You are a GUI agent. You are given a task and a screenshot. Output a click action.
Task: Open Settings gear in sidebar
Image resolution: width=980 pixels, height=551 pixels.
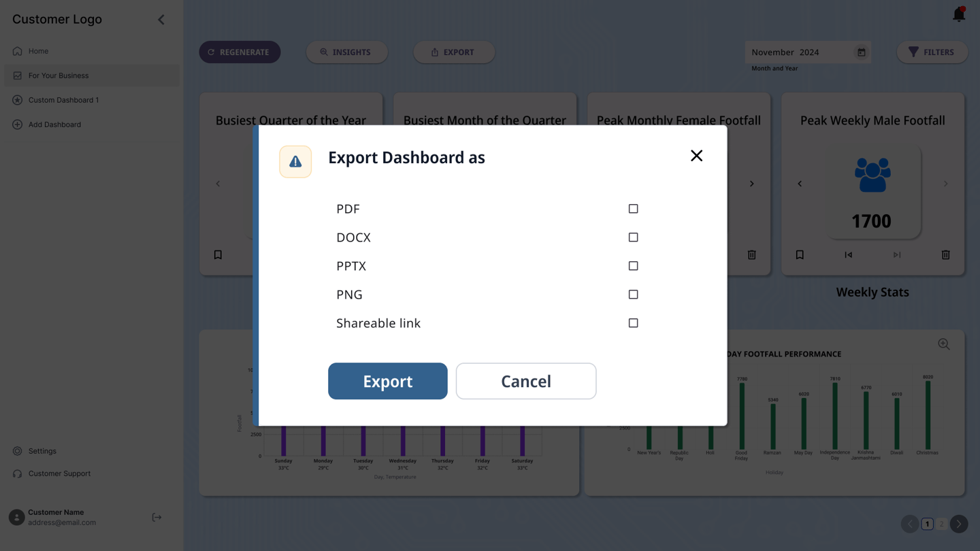[x=18, y=451]
